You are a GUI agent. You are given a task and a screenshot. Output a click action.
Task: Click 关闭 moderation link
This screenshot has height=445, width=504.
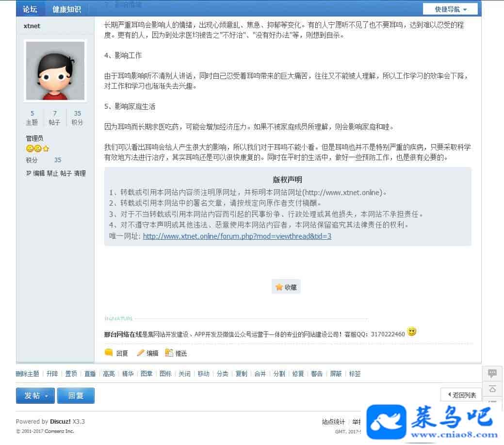click(184, 374)
